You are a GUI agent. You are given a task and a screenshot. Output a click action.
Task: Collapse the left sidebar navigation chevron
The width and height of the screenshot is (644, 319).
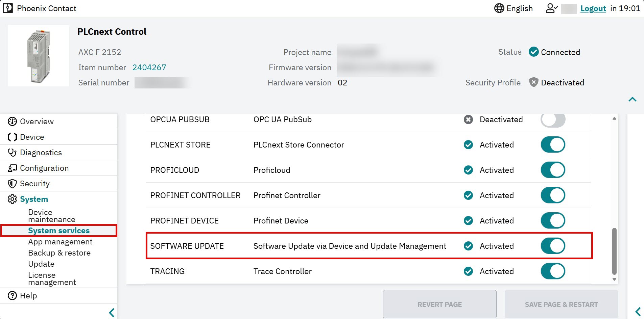point(112,313)
